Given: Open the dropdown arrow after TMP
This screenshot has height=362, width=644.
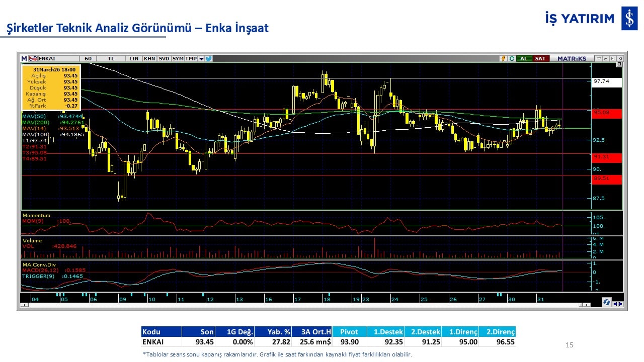Looking at the screenshot, I should 201,58.
